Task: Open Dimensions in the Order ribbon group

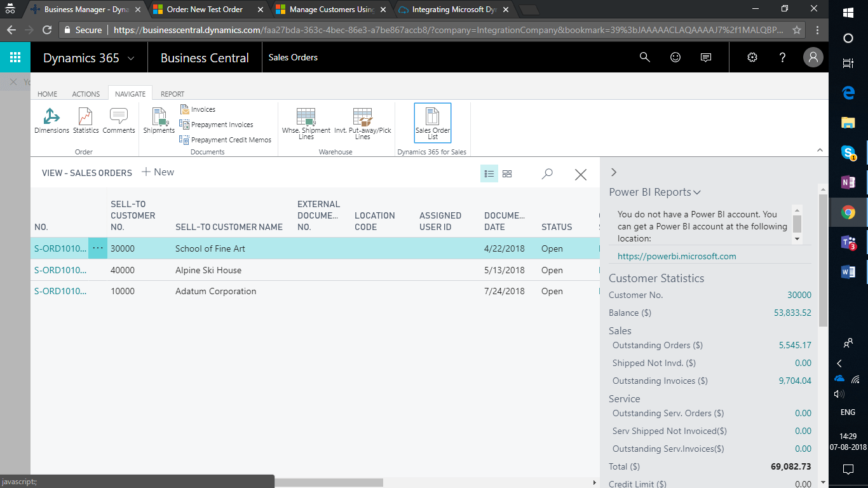Action: point(51,120)
